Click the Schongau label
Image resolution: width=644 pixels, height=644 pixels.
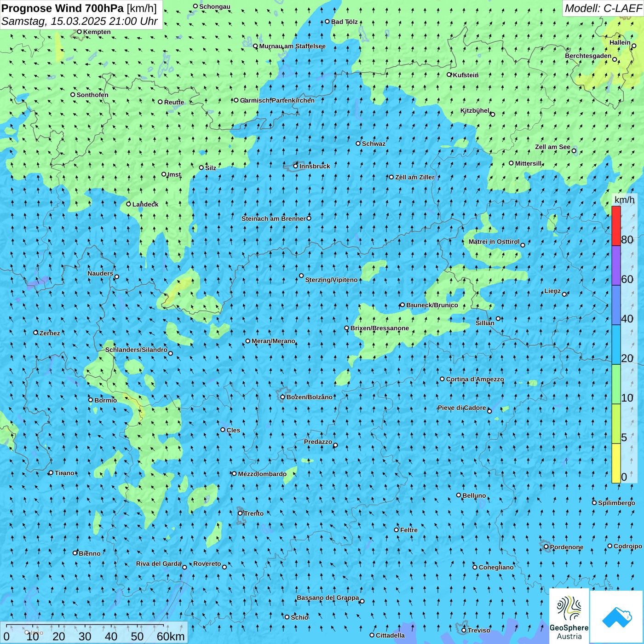click(214, 6)
